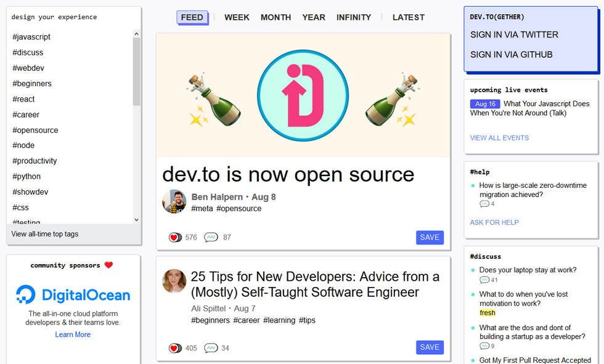The image size is (604, 364).
Task: Click the DigitalOcean logo
Action: (73, 295)
